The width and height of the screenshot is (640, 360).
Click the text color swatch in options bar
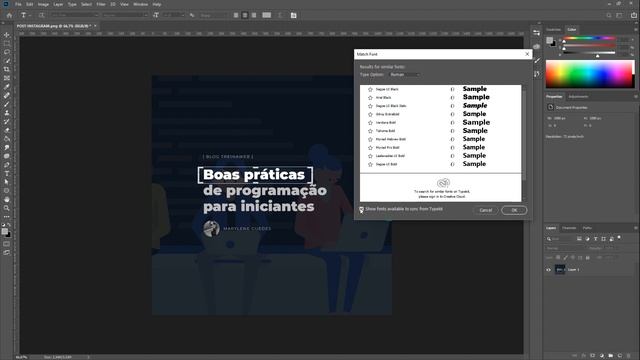tap(267, 15)
